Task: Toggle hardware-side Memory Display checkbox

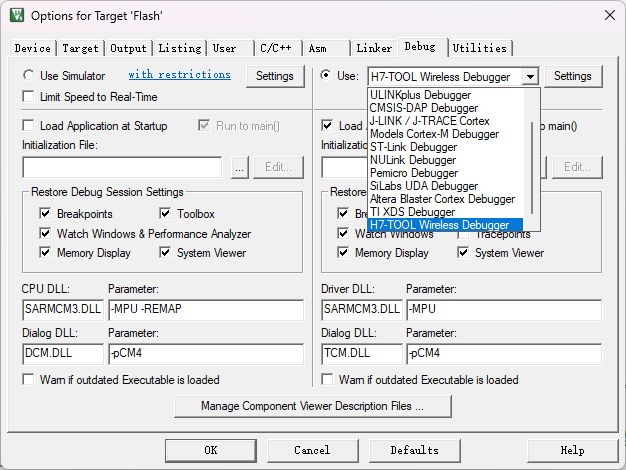Action: click(343, 253)
